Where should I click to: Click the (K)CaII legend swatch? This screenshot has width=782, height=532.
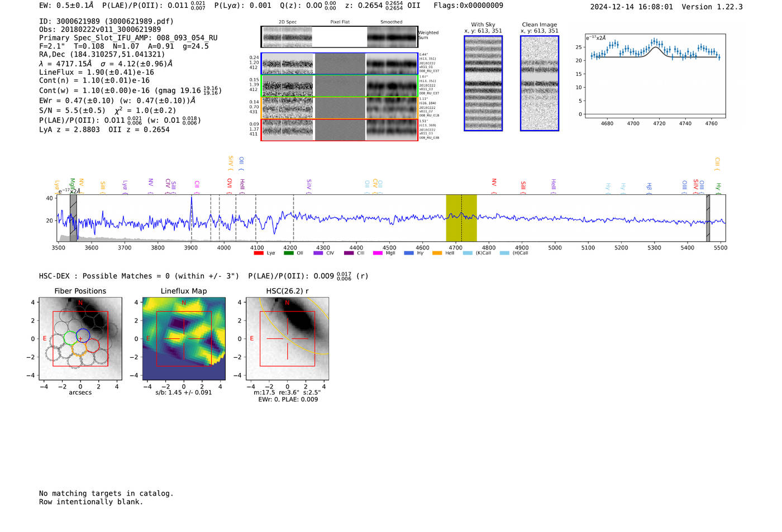[x=468, y=253]
